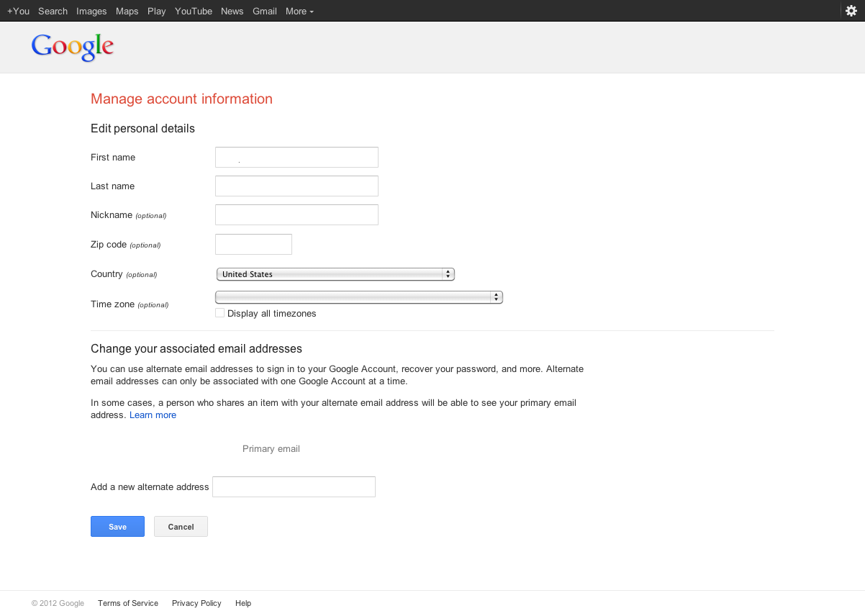Click Change your associated email addresses heading
The height and width of the screenshot is (616, 865).
[x=196, y=348]
